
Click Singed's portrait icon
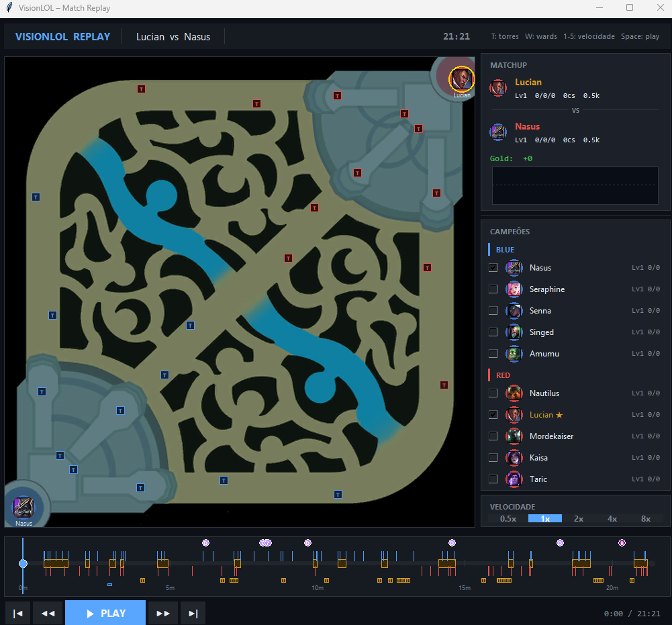(x=514, y=332)
